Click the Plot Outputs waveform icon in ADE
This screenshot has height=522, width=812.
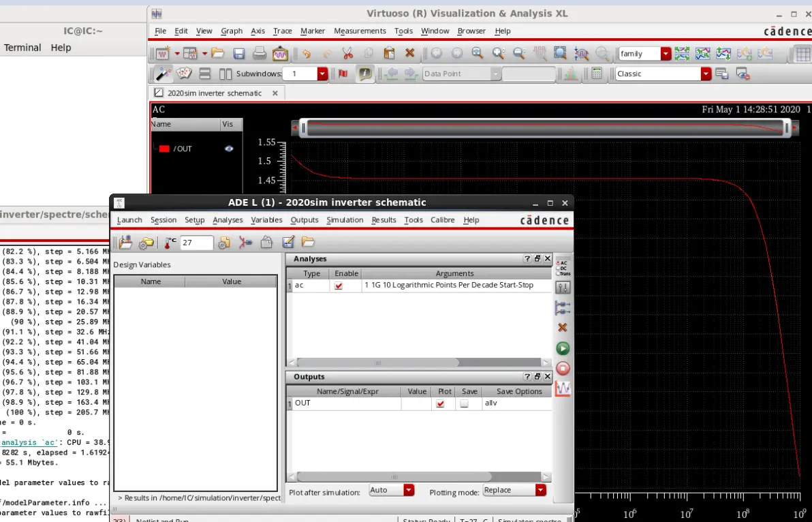563,388
